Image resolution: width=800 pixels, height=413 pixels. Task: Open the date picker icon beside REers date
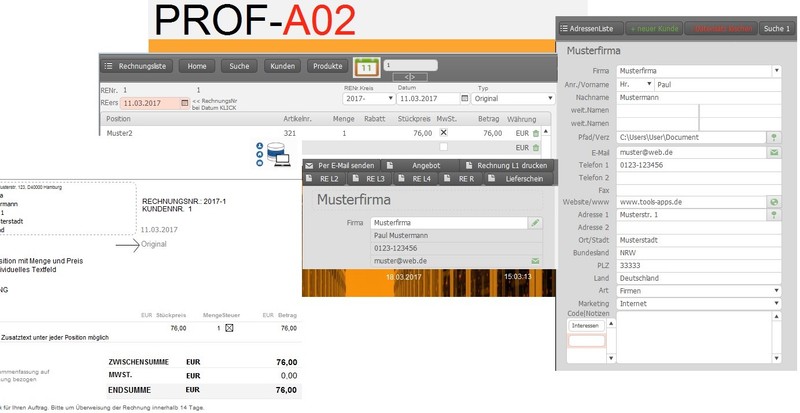185,103
